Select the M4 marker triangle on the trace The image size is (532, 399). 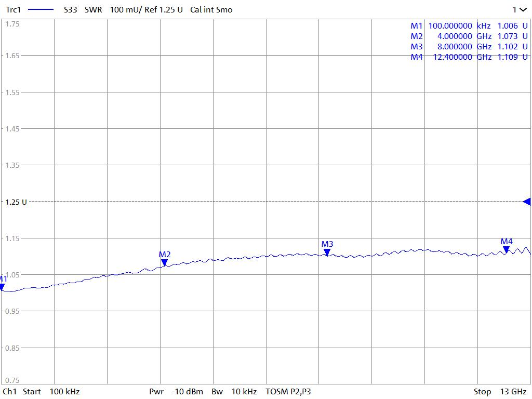pyautogui.click(x=506, y=250)
